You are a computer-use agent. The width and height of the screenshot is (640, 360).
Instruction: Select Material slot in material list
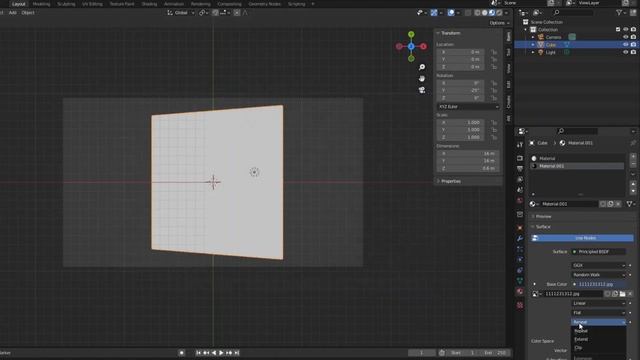click(577, 158)
